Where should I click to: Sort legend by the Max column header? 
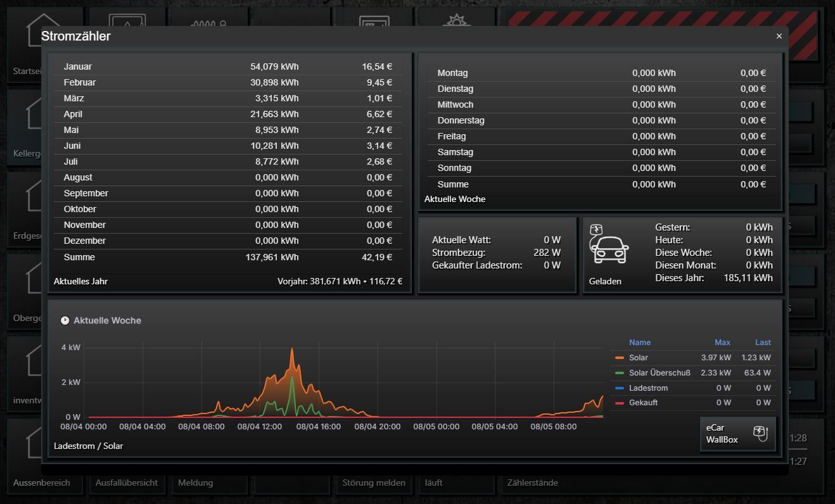[x=722, y=343]
